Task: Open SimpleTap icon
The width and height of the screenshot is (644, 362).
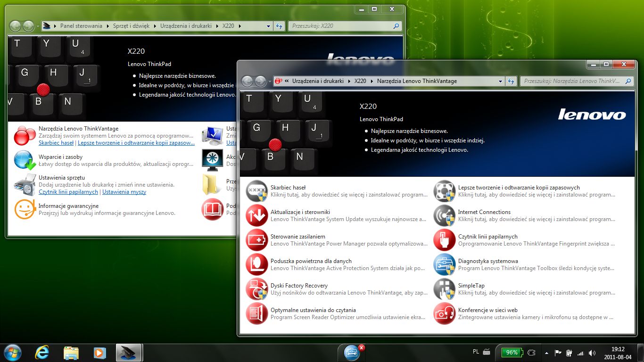Action: [x=445, y=289]
